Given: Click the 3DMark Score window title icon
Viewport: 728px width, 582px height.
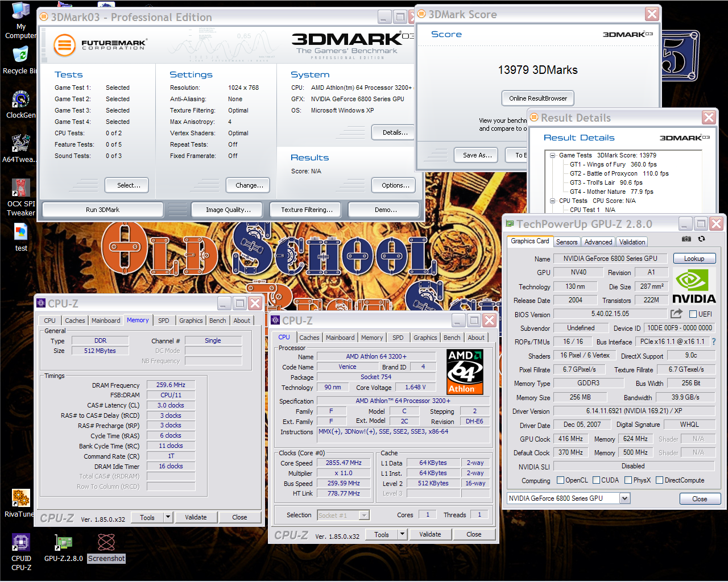Looking at the screenshot, I should pyautogui.click(x=421, y=14).
